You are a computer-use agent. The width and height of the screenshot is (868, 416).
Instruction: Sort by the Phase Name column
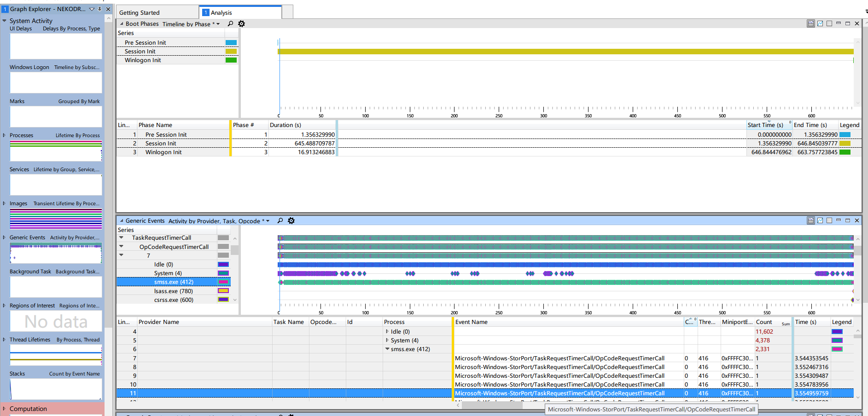(x=183, y=125)
